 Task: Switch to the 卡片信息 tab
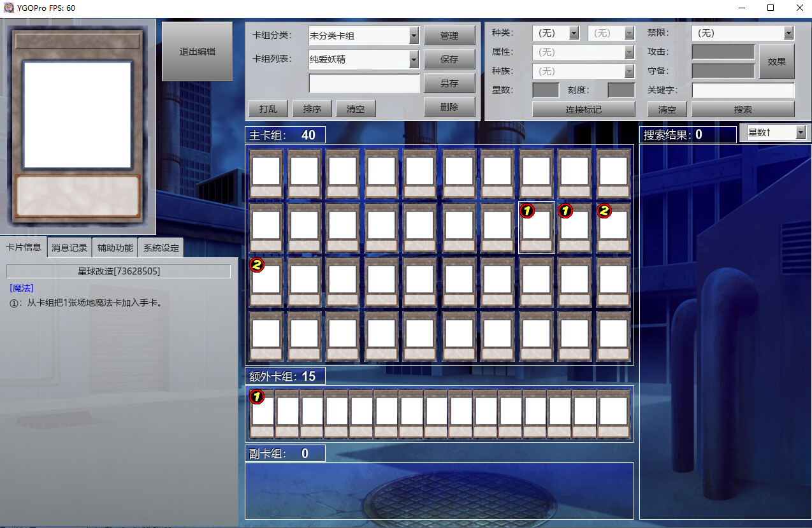24,247
